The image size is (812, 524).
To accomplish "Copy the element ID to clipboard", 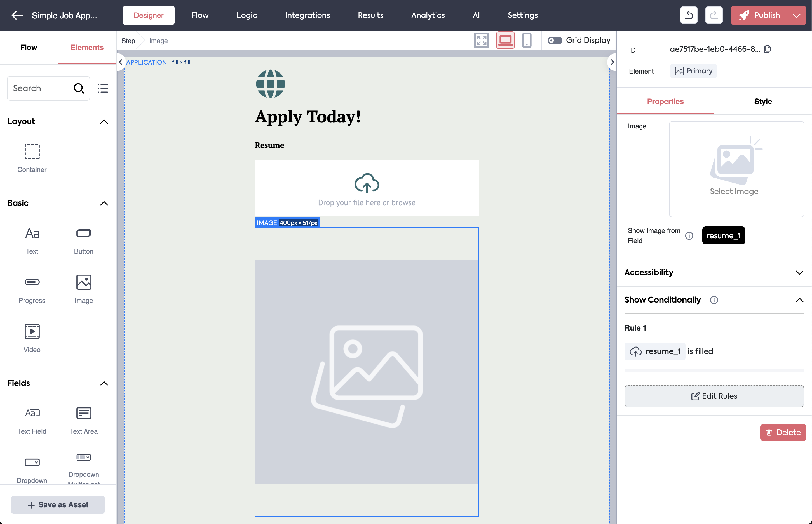I will coord(768,49).
